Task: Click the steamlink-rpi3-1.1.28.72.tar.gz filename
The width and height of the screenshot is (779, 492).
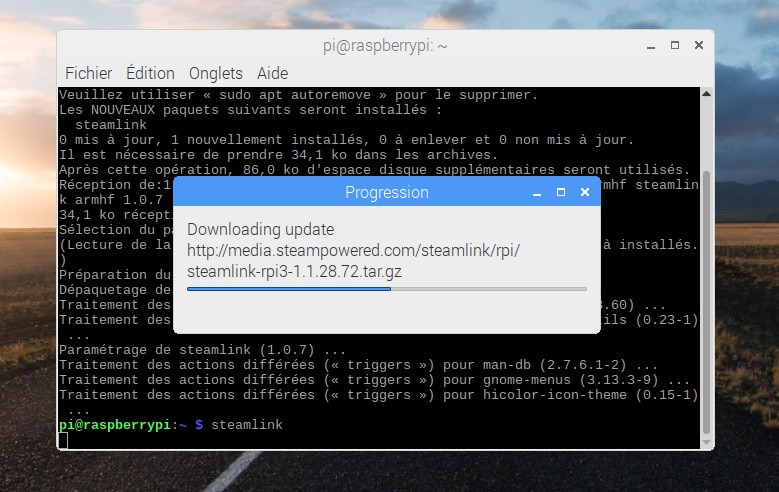Action: (294, 272)
